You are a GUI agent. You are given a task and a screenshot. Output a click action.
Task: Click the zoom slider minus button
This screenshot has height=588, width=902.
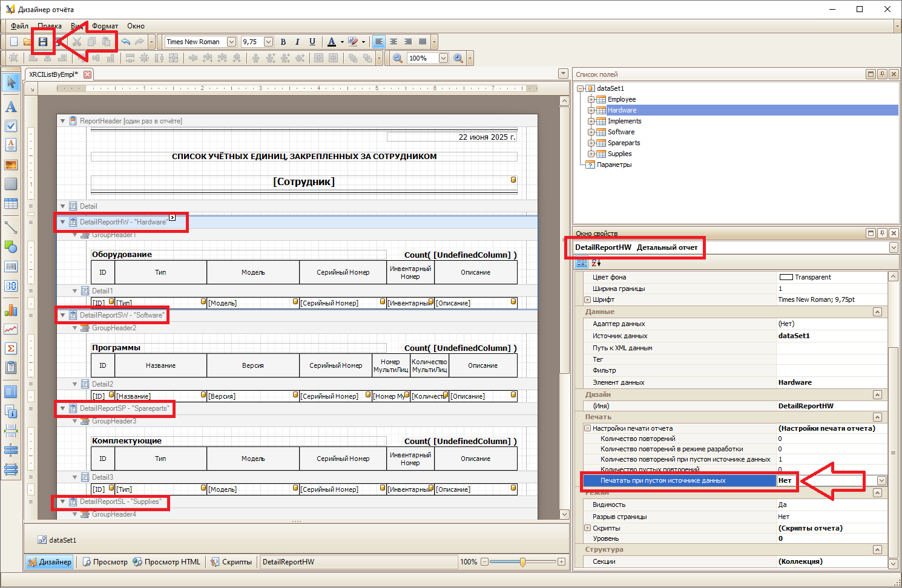pos(484,562)
